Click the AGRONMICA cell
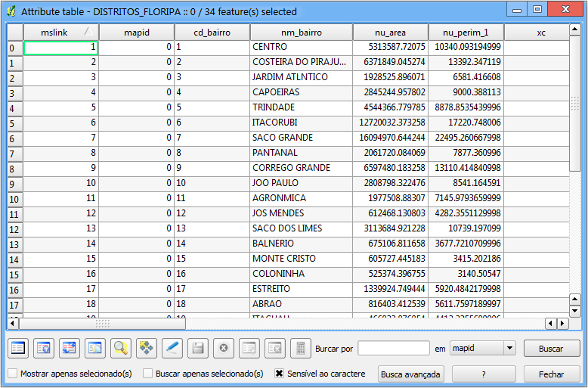 coord(302,198)
